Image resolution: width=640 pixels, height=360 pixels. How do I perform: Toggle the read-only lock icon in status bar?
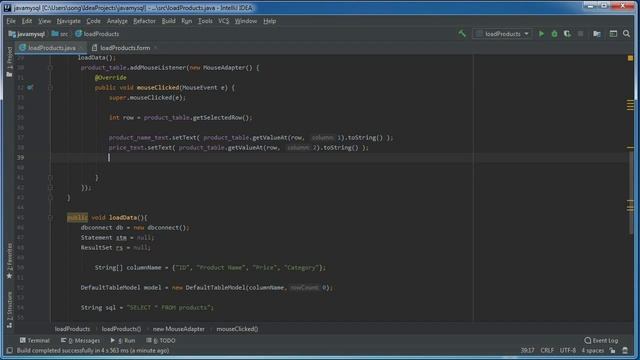click(x=612, y=351)
